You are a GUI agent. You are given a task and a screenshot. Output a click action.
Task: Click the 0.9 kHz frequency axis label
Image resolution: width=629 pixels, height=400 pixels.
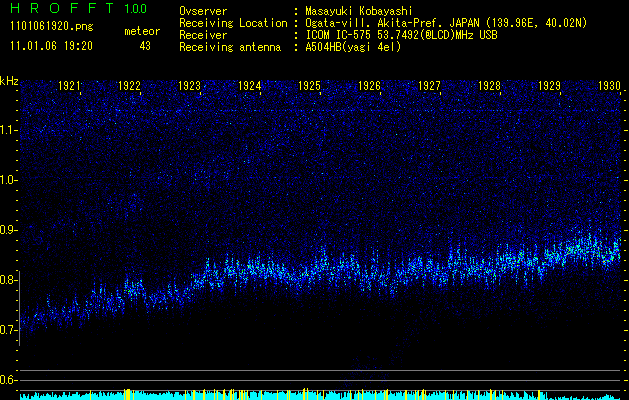[x=7, y=230]
